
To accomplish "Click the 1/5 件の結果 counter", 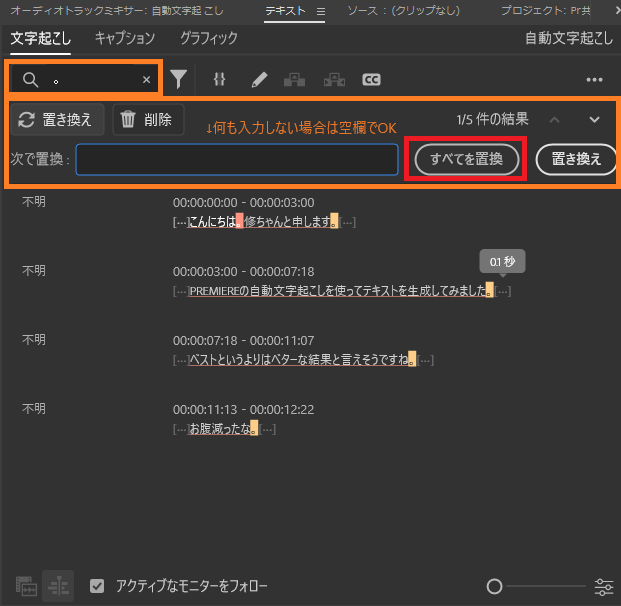I will 492,119.
